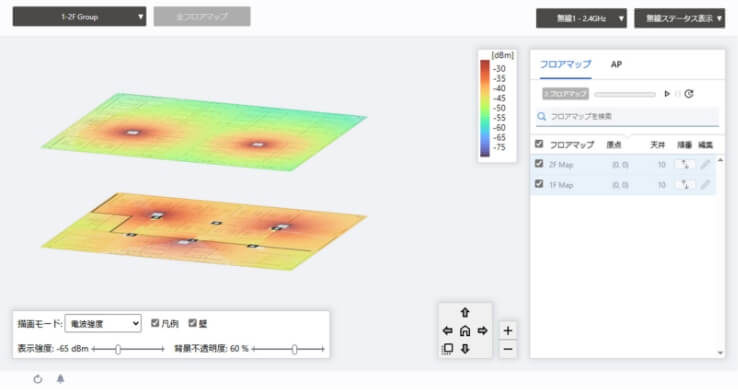Viewport: 738px width, 390px height.
Task: Open the 1-2F Group dropdown
Action: point(79,16)
